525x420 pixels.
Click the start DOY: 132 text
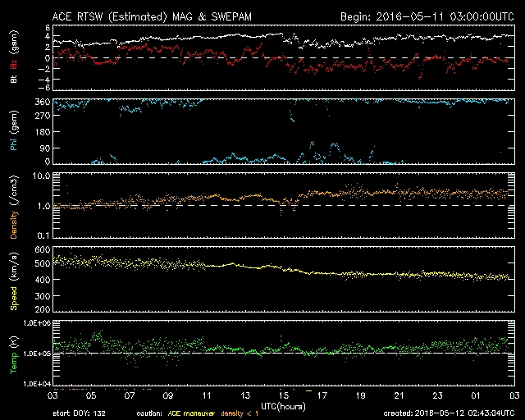point(84,413)
